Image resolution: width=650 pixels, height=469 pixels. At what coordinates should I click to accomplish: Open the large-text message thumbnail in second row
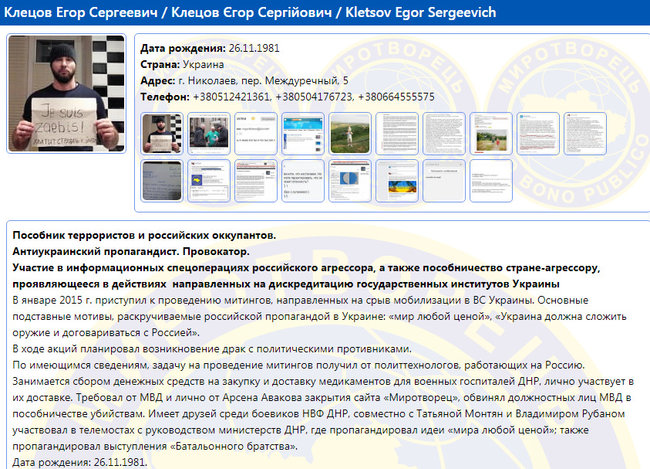(302, 181)
